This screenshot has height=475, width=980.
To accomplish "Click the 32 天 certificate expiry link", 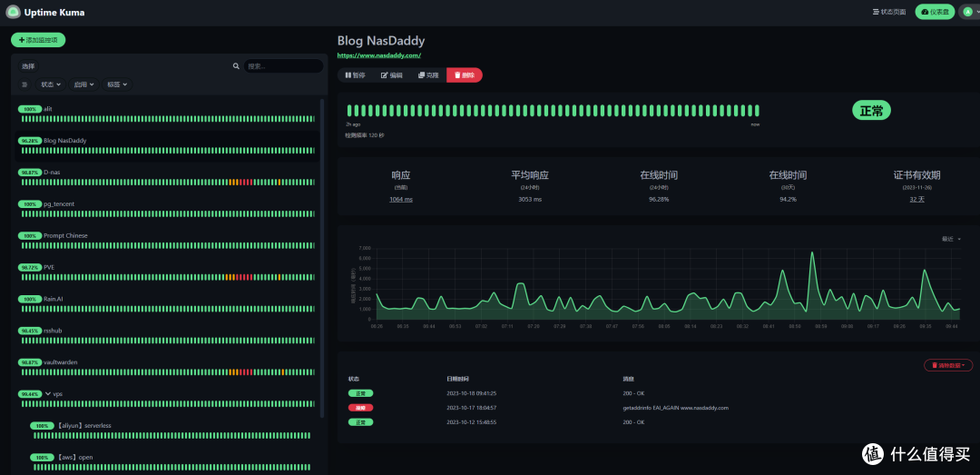I will point(916,199).
